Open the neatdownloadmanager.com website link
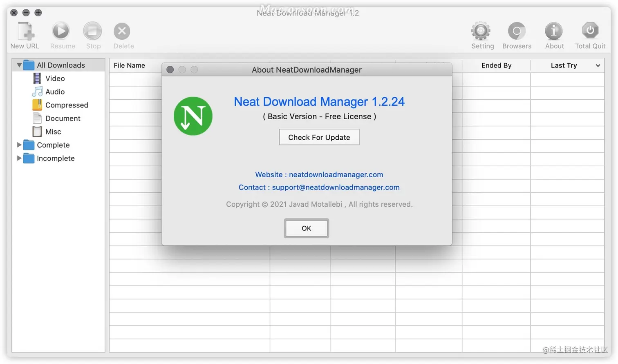The image size is (618, 364). click(x=336, y=175)
